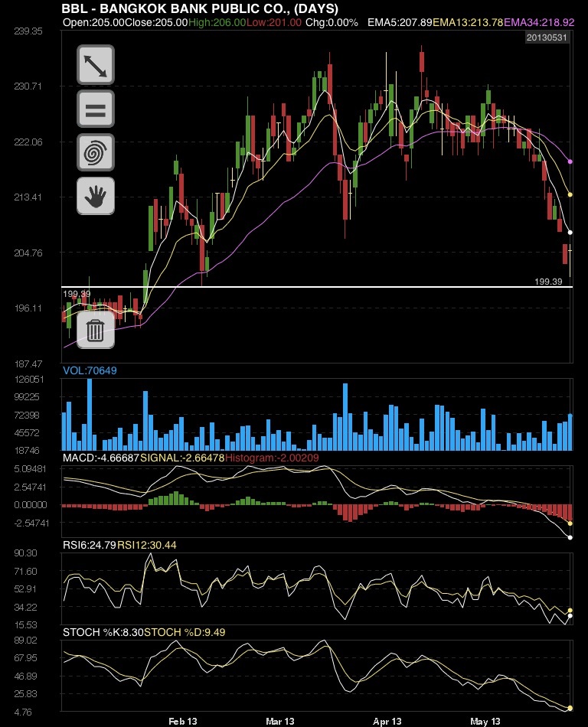Click the Feb 13 date axis label
The height and width of the screenshot is (727, 588).
tap(183, 721)
